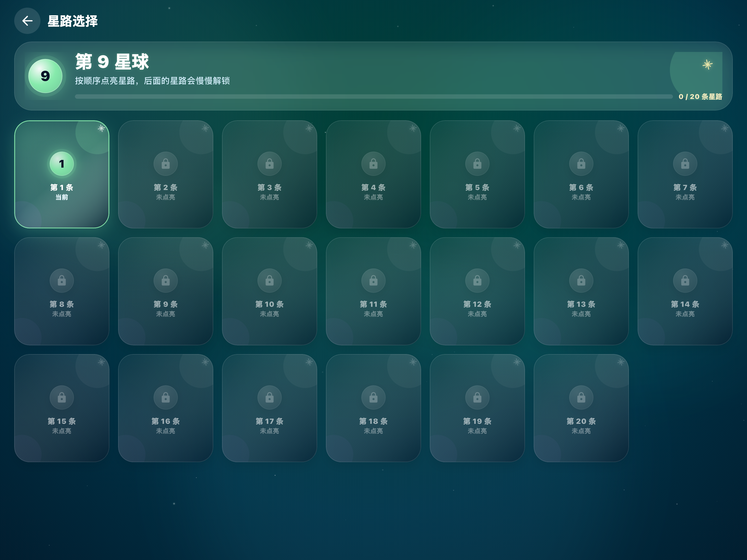Viewport: 747px width, 560px height.
Task: Tap the lock icon on 第 12 条
Action: coord(477,281)
